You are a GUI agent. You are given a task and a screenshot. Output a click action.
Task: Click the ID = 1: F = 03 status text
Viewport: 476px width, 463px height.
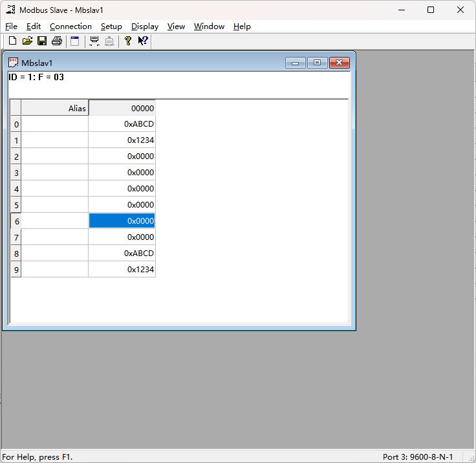36,77
